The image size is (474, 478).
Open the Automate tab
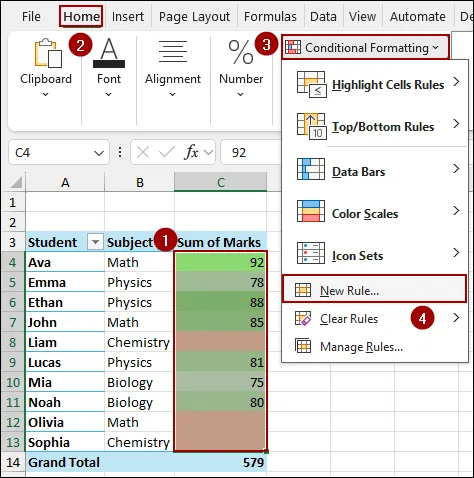click(418, 16)
